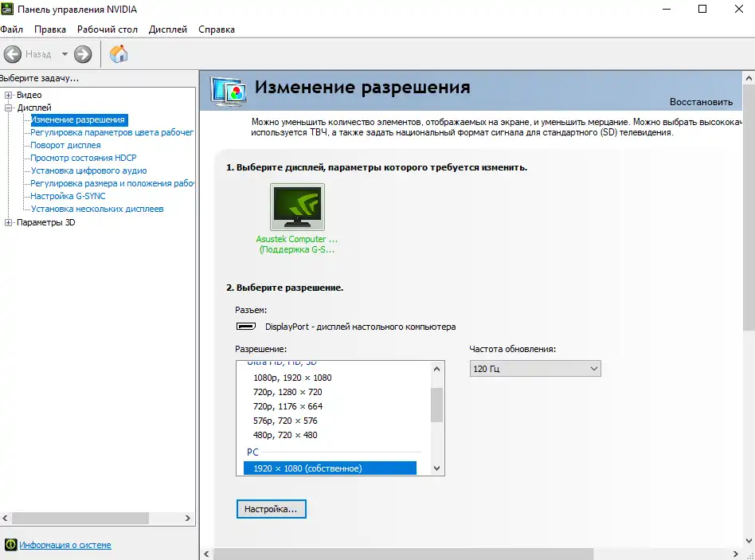Viewport: 755px width, 560px height.
Task: Click the Восстановить link
Action: pos(701,102)
